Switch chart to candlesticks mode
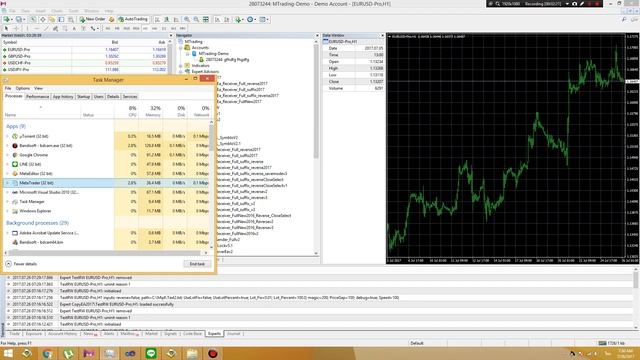The height and width of the screenshot is (360, 640). coord(166,19)
